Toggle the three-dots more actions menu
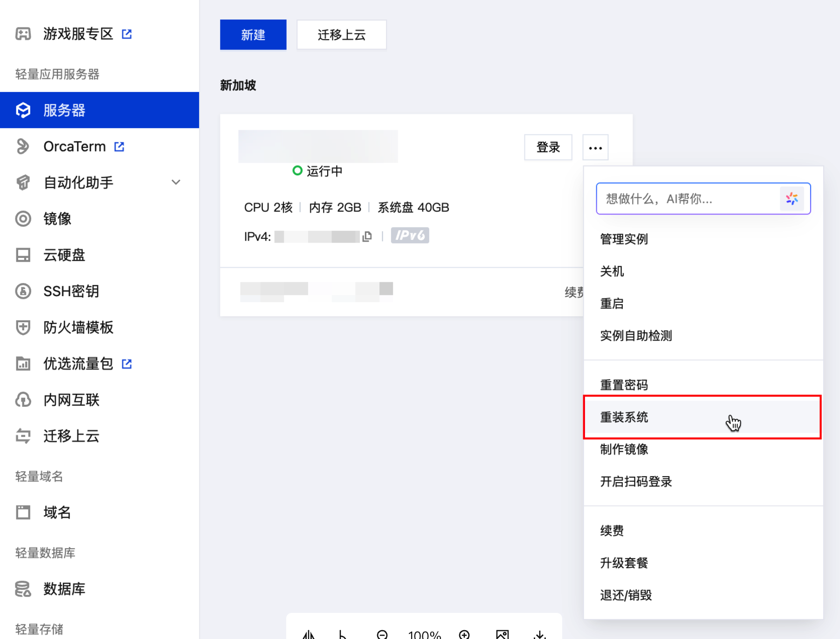The height and width of the screenshot is (639, 840). 595,148
